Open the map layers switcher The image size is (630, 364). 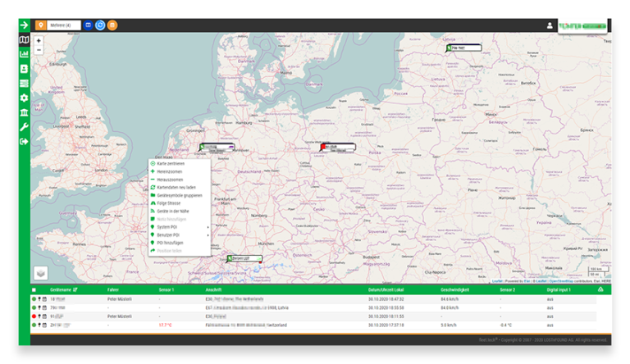click(x=40, y=272)
